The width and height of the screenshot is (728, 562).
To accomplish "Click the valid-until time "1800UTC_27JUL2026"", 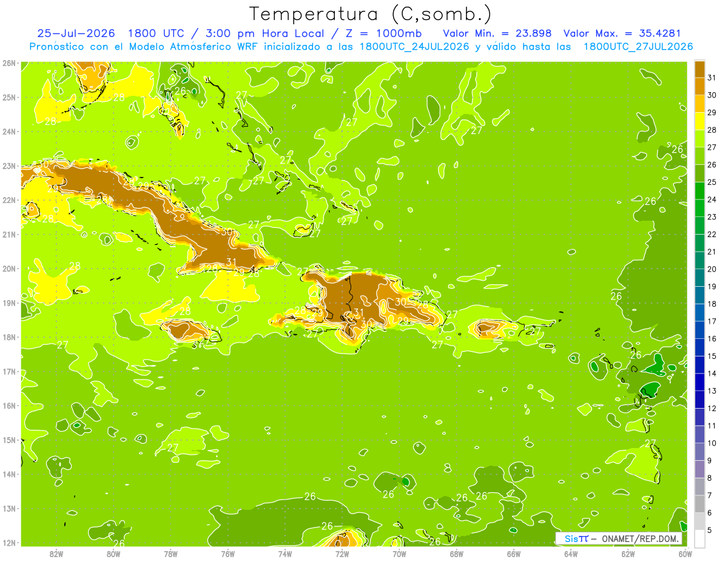I will tap(638, 47).
